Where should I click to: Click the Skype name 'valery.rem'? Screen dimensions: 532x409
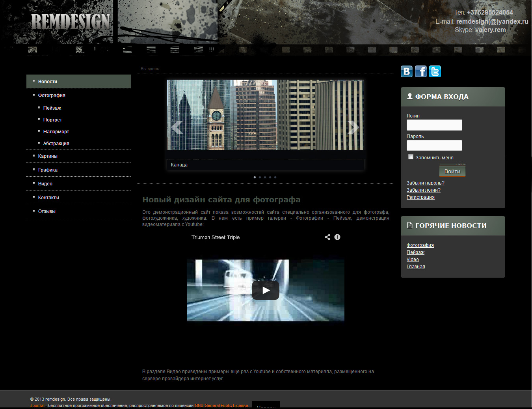(x=491, y=30)
